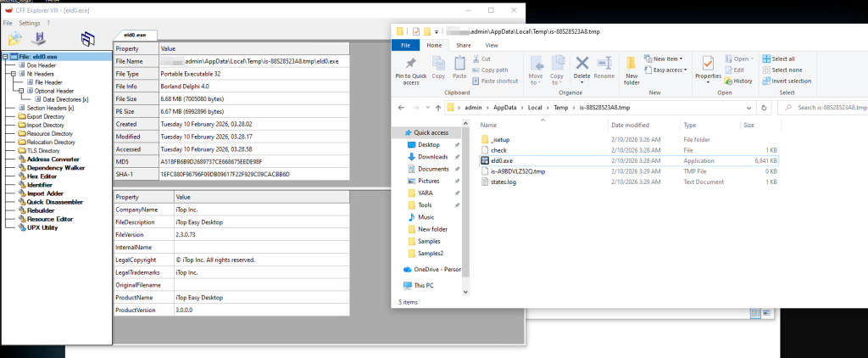Switch to View ribbon tab
The image size is (868, 358).
click(x=491, y=46)
